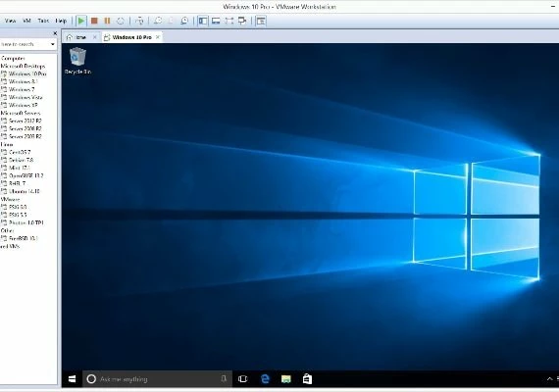
Task: Select the VMware folder in the library
Action: tap(11, 199)
